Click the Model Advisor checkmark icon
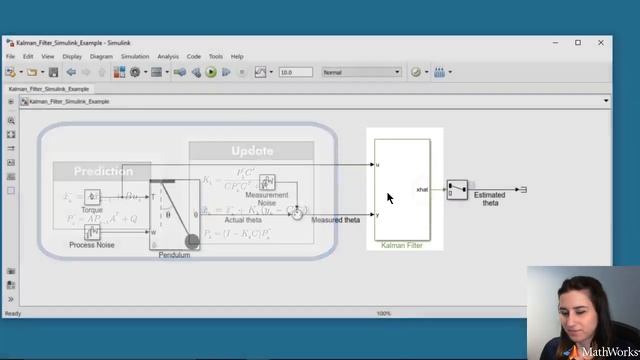Image resolution: width=640 pixels, height=360 pixels. click(416, 72)
